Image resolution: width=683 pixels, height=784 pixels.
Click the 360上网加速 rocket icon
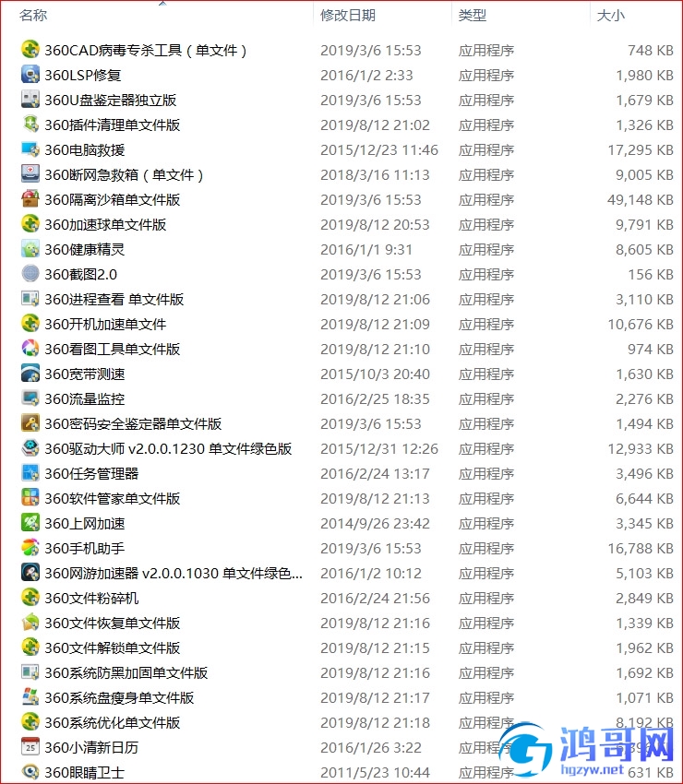pos(30,523)
